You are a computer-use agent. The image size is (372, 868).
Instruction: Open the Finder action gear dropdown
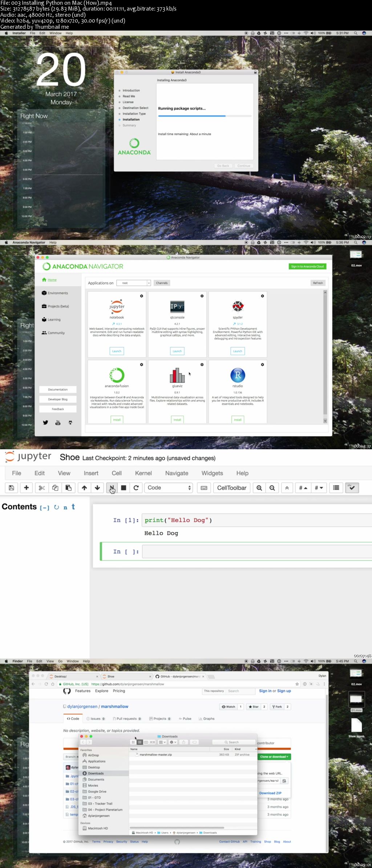tap(173, 742)
